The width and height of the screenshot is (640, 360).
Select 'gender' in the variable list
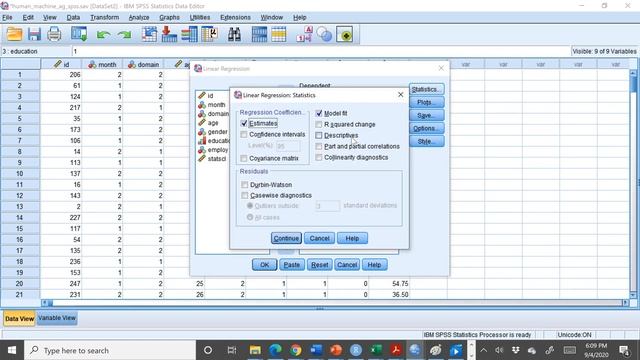[217, 132]
